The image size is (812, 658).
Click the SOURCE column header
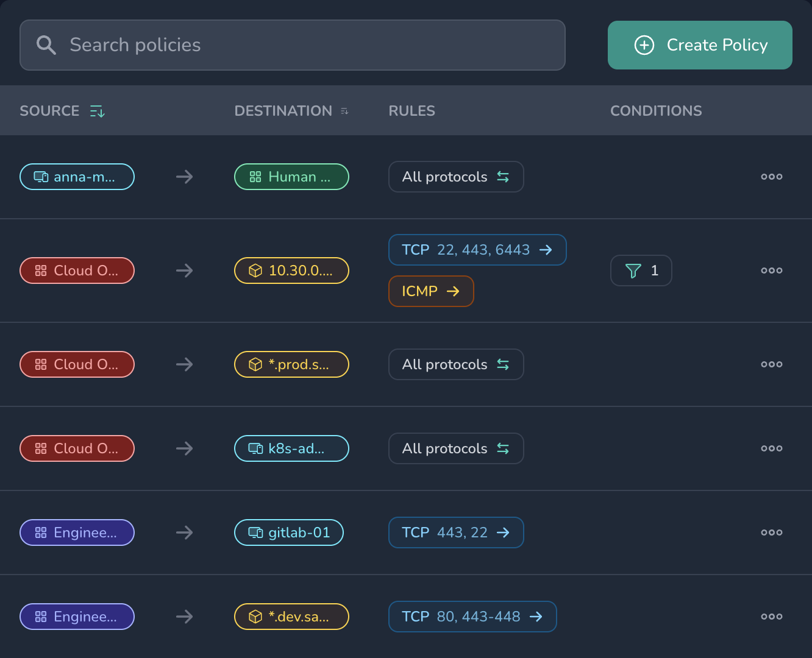click(49, 111)
